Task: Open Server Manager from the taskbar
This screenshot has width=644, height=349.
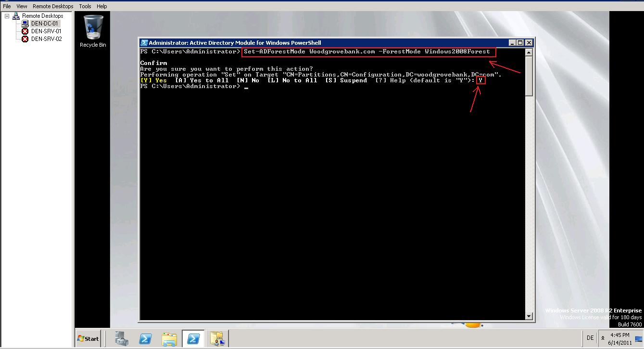Action: 122,338
